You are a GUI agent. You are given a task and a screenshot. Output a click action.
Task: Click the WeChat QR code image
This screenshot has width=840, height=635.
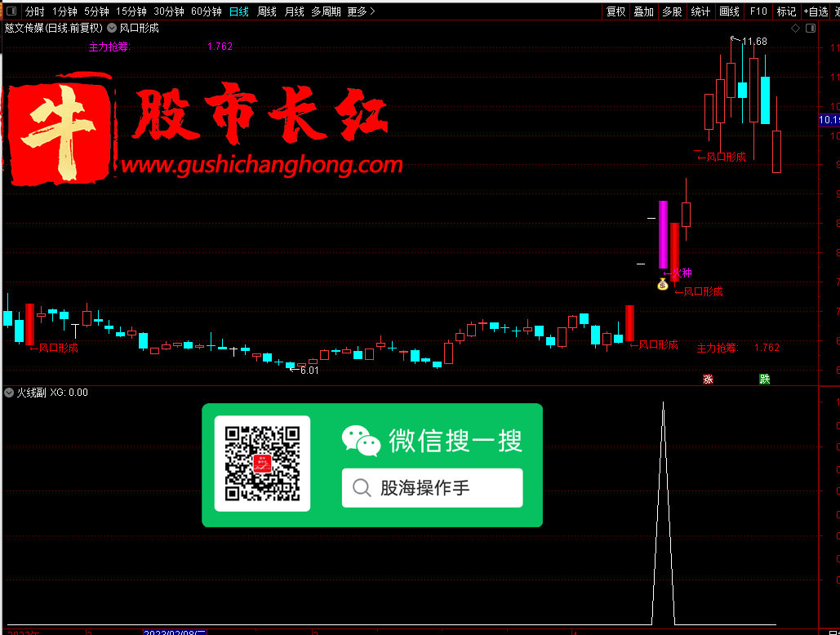(263, 464)
